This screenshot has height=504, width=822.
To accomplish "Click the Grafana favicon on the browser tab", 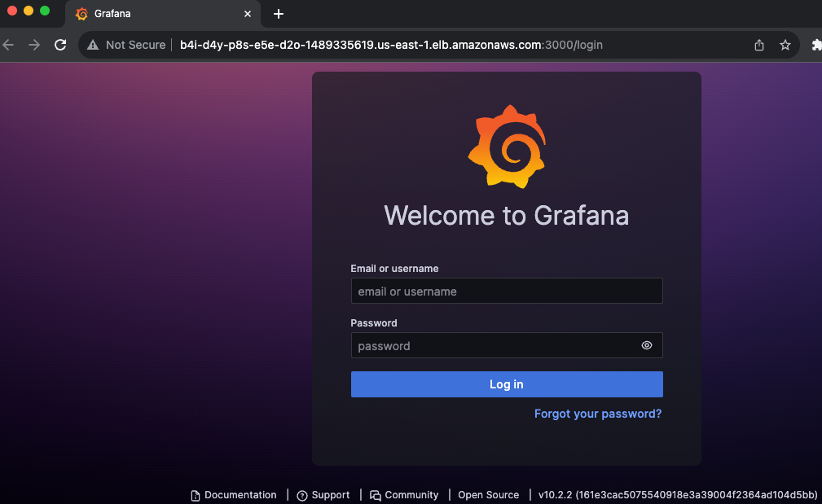I will (x=81, y=14).
